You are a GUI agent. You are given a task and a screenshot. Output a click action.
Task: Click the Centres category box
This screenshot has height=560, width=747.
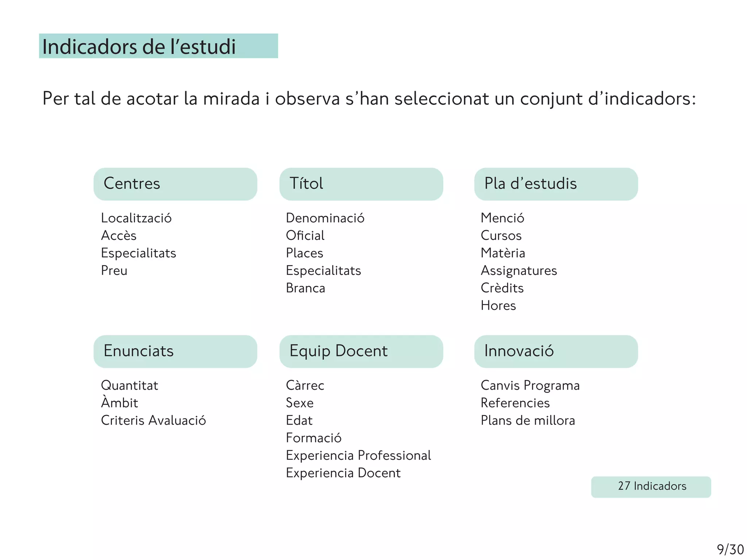click(175, 184)
